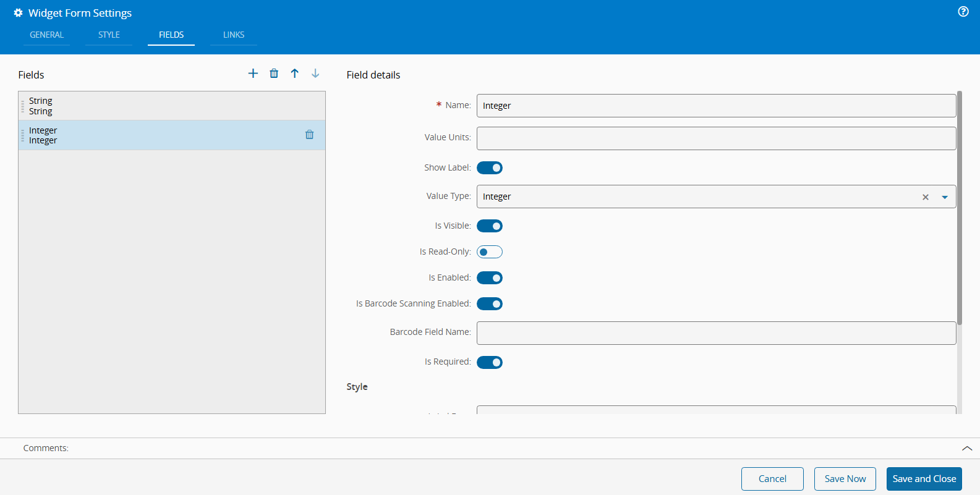Click the Field details vertical scrollbar
Screen dimensions: 980x495
coord(959,207)
